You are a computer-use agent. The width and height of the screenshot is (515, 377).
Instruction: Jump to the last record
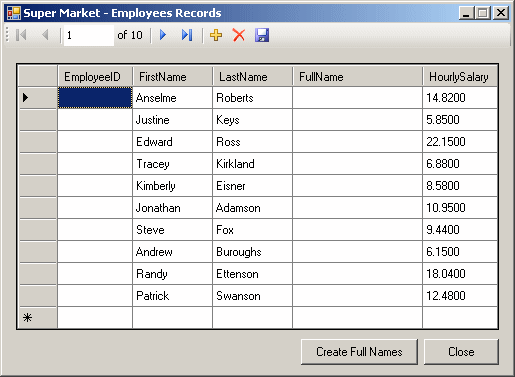(187, 35)
